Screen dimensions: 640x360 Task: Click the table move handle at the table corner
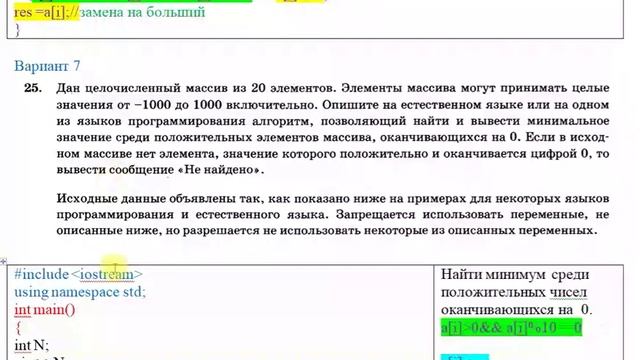coord(3,261)
